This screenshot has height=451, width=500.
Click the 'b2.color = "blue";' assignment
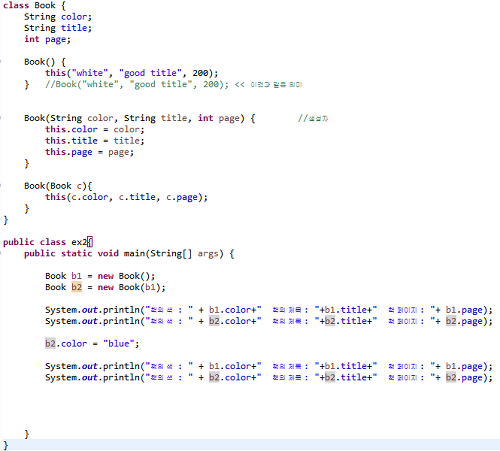pyautogui.click(x=92, y=343)
